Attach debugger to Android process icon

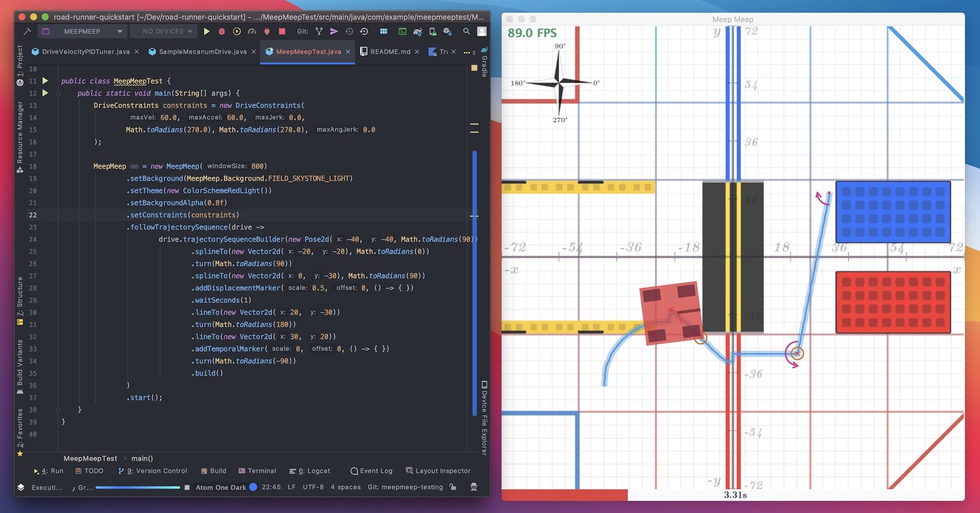(267, 31)
